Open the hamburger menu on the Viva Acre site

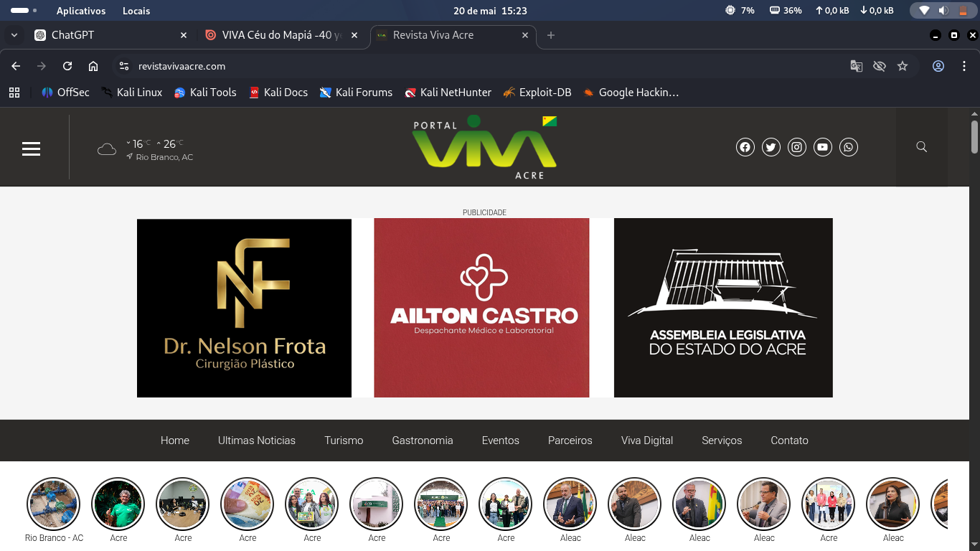point(31,149)
